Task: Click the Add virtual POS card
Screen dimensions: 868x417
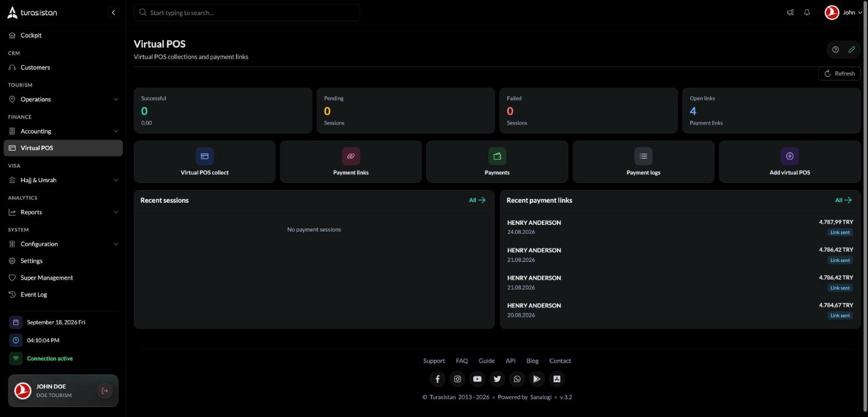Action: click(x=789, y=162)
